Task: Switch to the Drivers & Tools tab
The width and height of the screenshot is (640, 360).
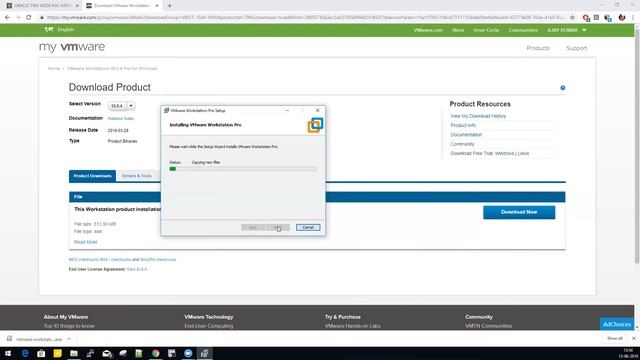Action: 136,176
